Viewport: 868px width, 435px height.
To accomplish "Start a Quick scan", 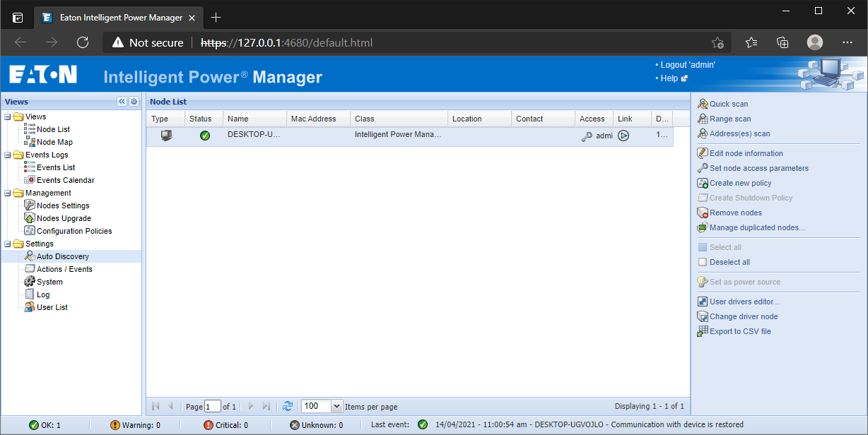I will (x=729, y=104).
